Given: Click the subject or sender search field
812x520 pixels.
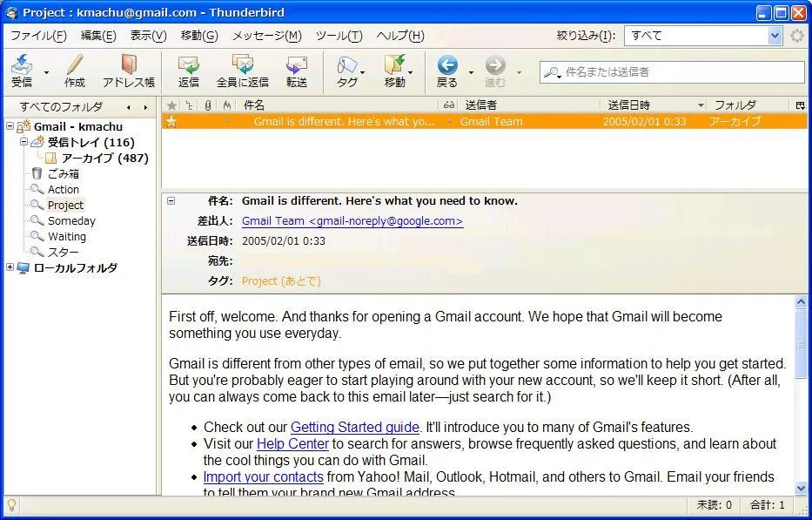Looking at the screenshot, I should click(679, 72).
